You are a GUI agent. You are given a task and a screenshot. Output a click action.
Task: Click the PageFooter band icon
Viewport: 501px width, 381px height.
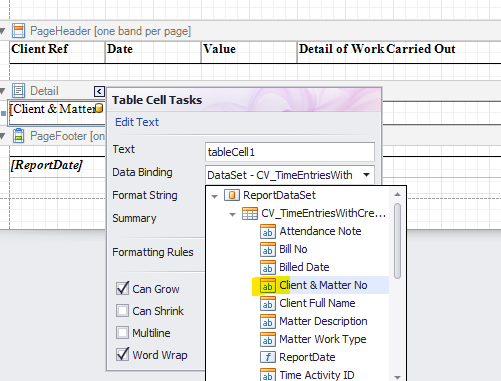(18, 136)
